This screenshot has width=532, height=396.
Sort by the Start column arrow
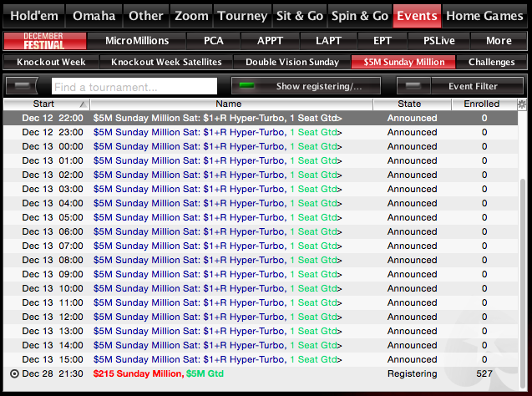coord(82,104)
